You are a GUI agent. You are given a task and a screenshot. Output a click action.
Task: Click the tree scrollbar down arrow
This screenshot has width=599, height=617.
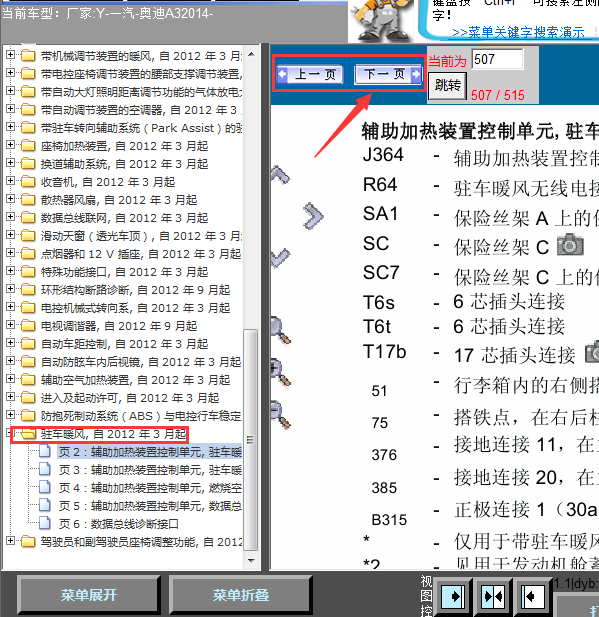click(251, 560)
